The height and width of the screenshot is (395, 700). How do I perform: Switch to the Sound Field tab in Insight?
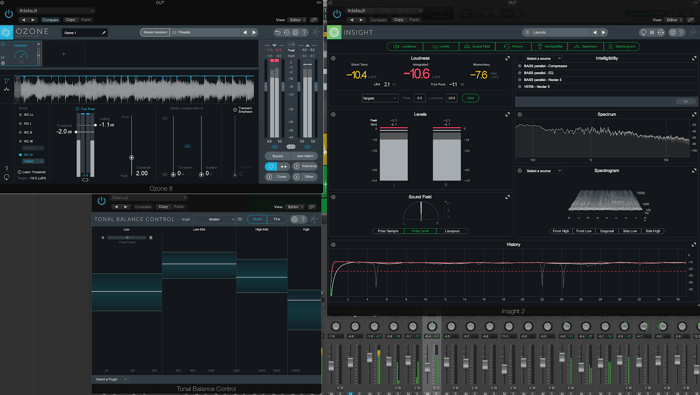(477, 46)
